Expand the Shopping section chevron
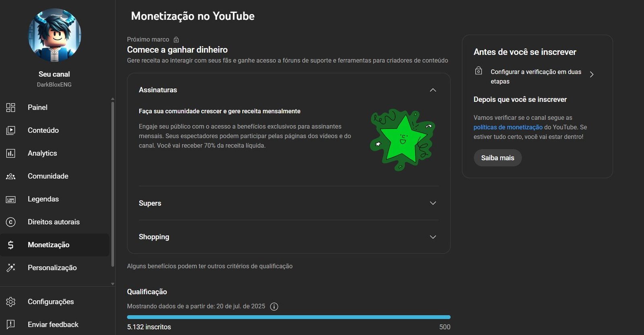The image size is (644, 335). click(433, 237)
